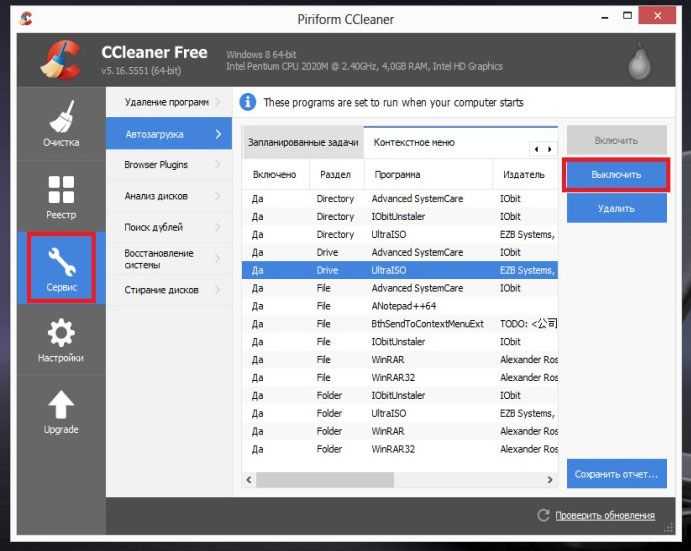Image resolution: width=691 pixels, height=551 pixels.
Task: Open Стирание дисков drive wiper
Action: 169,290
